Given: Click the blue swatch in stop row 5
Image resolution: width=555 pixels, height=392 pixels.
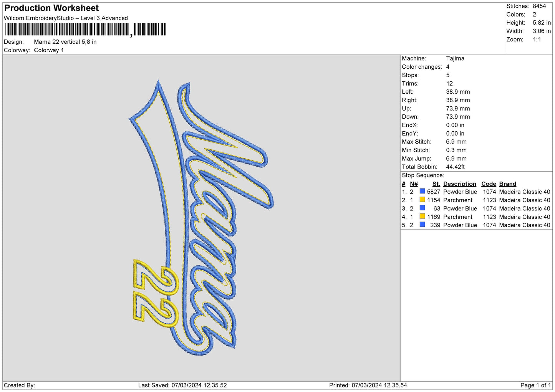Looking at the screenshot, I should click(x=422, y=225).
